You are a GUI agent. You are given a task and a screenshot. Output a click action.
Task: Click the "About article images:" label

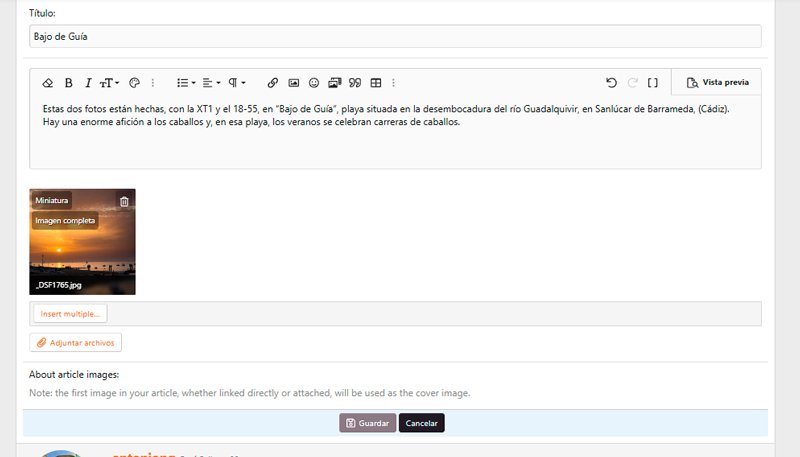click(x=74, y=374)
